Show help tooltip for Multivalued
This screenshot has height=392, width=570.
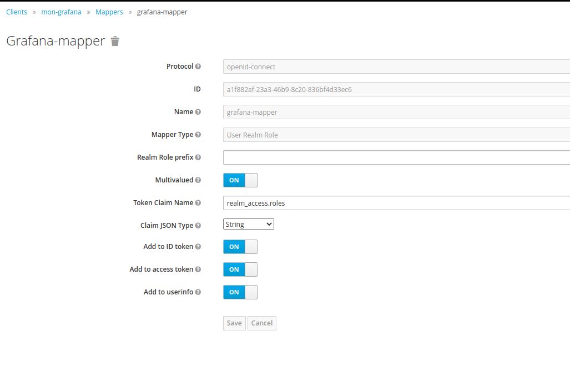198,180
